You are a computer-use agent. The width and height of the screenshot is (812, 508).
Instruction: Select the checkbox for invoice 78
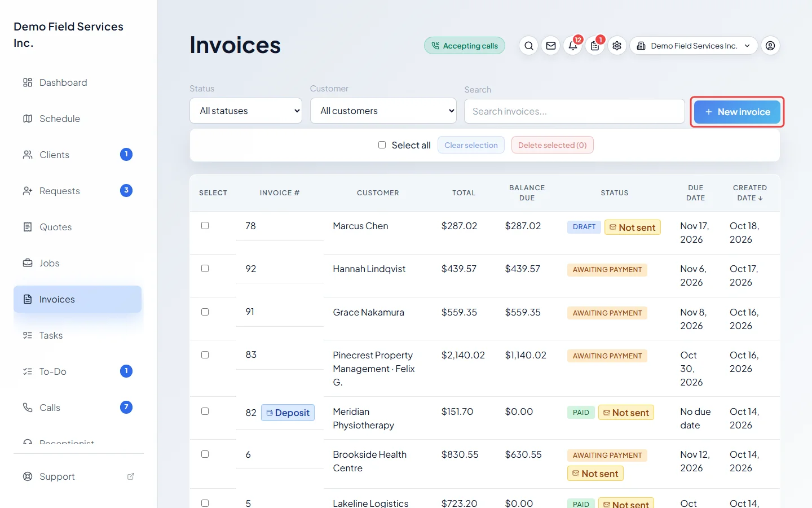coord(205,226)
